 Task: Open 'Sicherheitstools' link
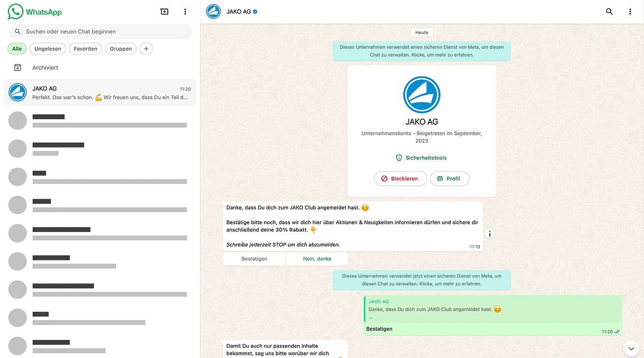click(x=426, y=158)
